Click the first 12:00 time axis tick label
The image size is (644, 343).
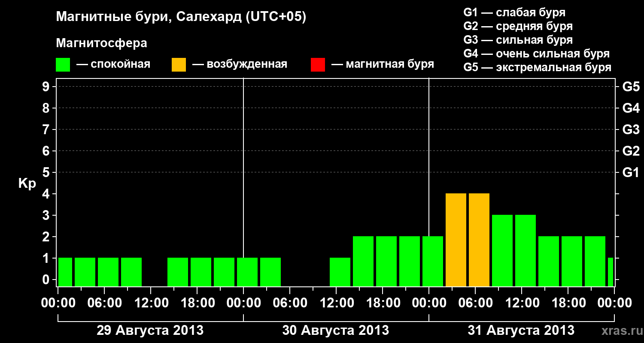(x=151, y=303)
